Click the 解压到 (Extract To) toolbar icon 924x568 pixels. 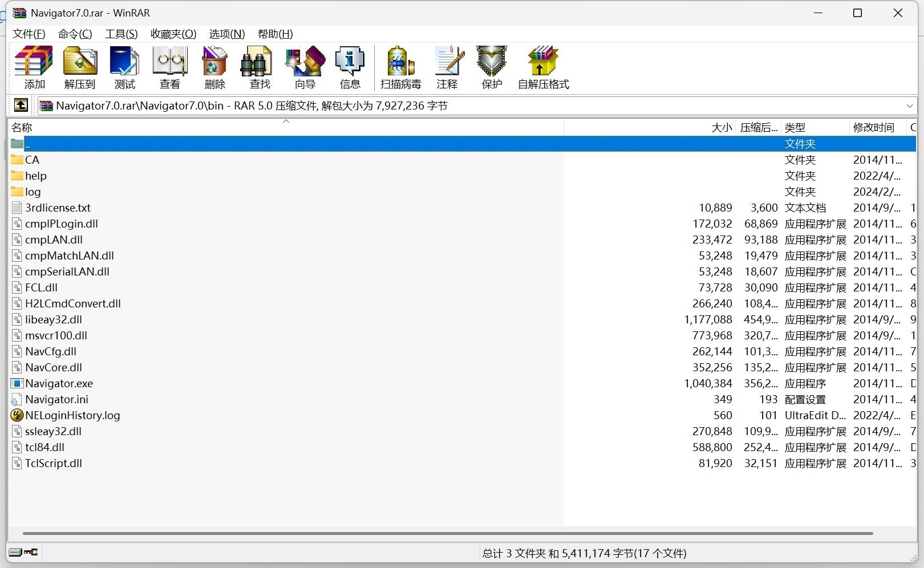80,62
